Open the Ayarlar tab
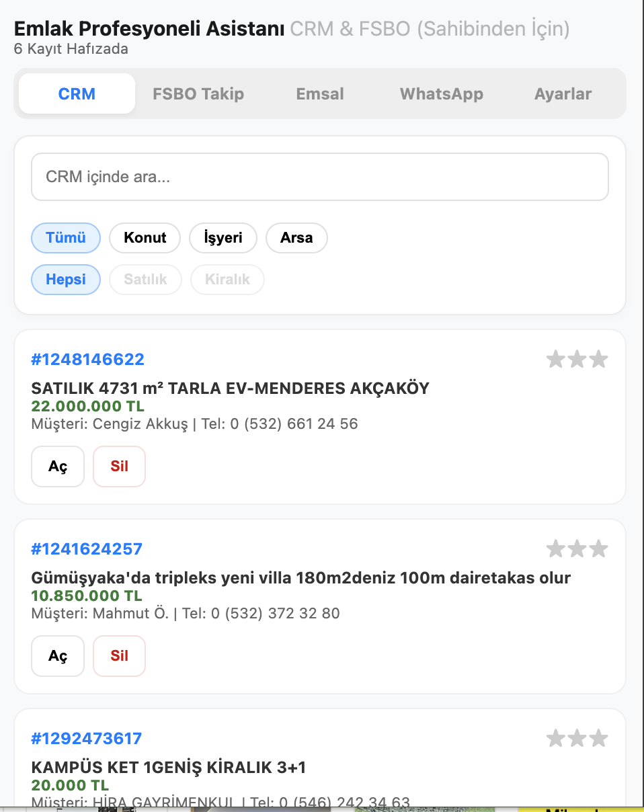Viewport: 644px width, 812px height. click(x=563, y=93)
